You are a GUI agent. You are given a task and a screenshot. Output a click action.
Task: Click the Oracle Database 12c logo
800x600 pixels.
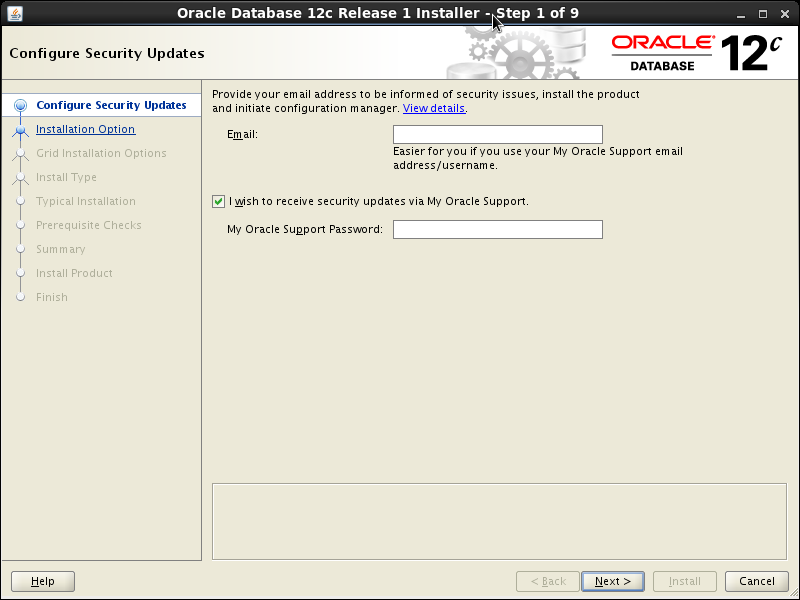(696, 53)
